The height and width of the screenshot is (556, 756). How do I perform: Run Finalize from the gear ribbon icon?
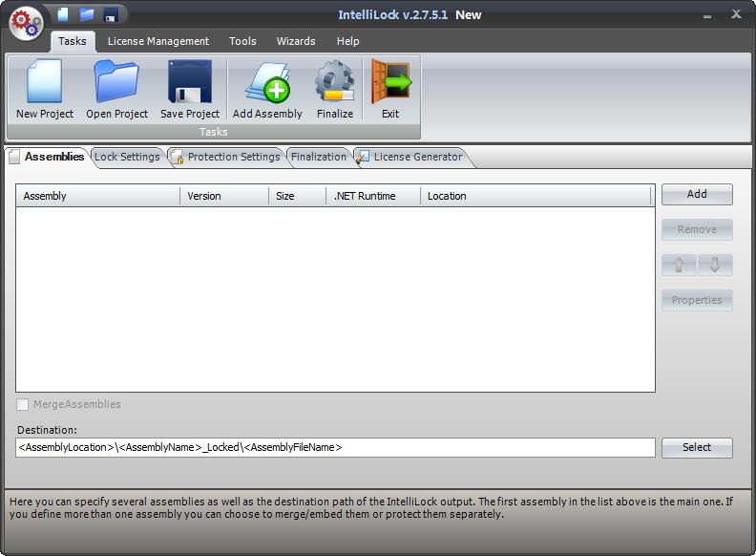point(335,89)
